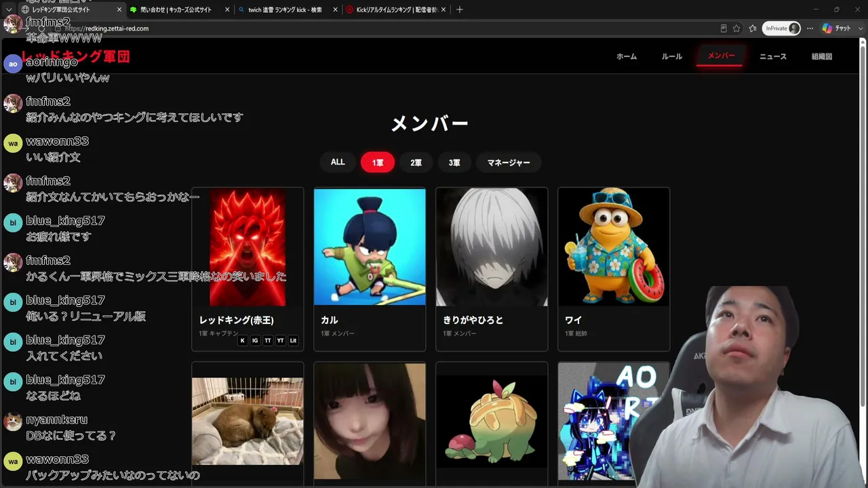
Task: Select the レッドキング軍団公式サイト tab
Action: point(71,9)
